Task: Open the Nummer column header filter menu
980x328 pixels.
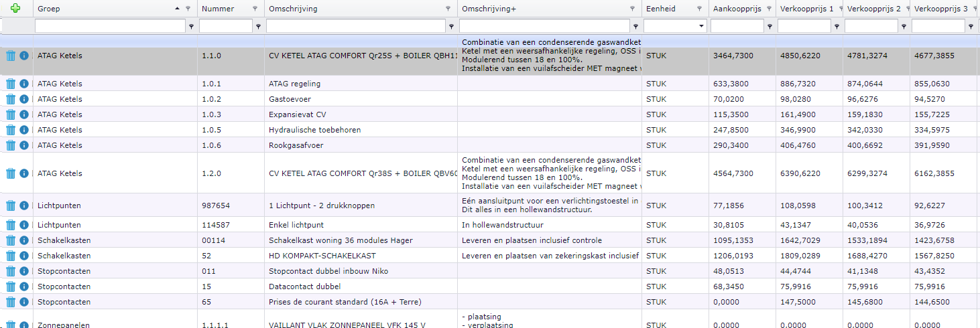Action: coord(255,9)
